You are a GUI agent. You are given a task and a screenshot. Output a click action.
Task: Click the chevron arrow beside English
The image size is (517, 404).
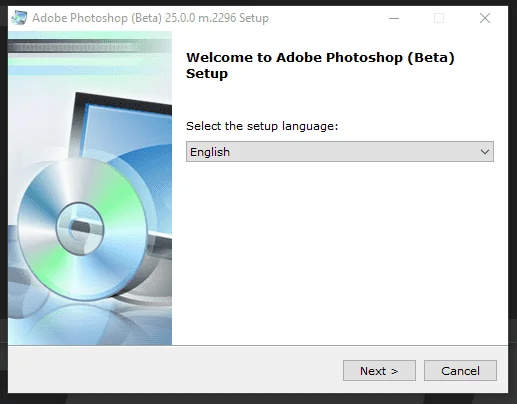coord(485,152)
